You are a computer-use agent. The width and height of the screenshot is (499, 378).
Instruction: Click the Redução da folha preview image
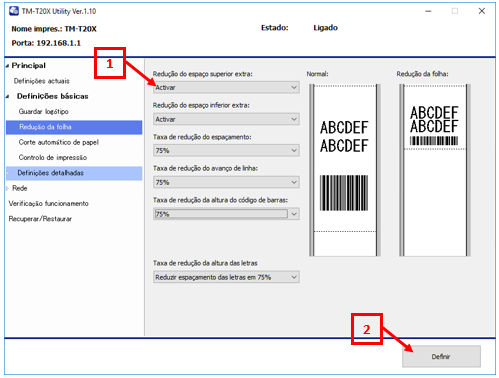pos(435,170)
